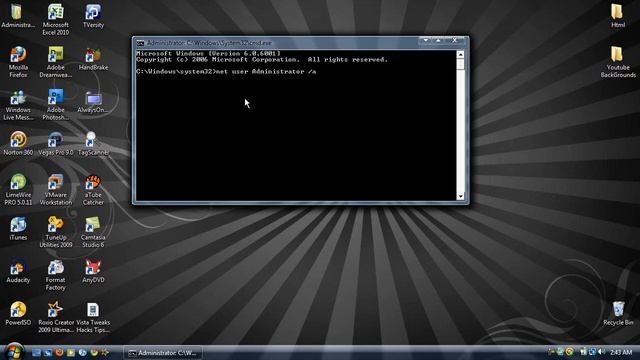This screenshot has width=640, height=360.
Task: Launch Microsoft Excel 2010 shortcut
Action: (x=56, y=20)
